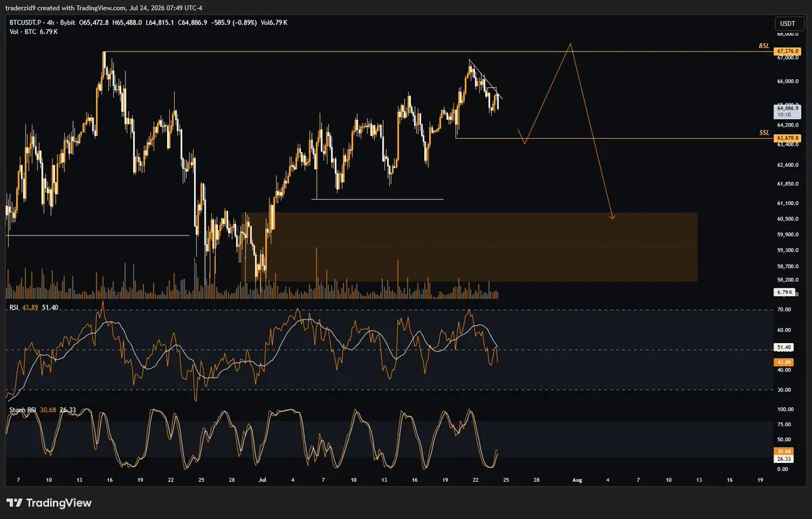Click the 58,700.0 price axis label
The image size is (812, 519).
788,267
